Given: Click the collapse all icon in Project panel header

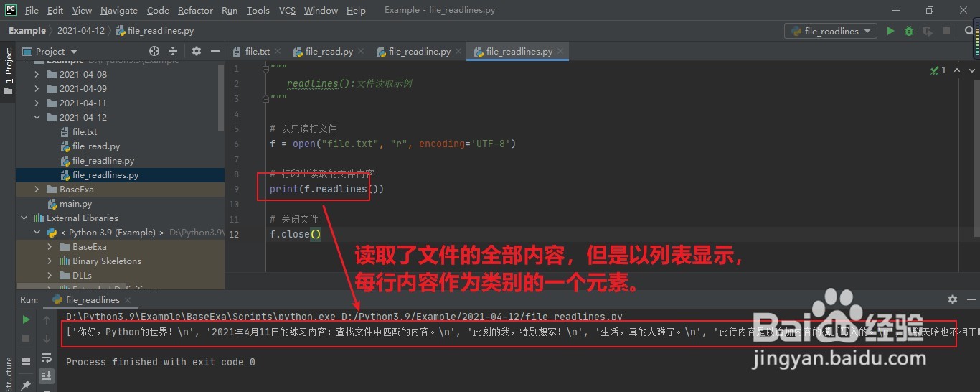Looking at the screenshot, I should (173, 51).
